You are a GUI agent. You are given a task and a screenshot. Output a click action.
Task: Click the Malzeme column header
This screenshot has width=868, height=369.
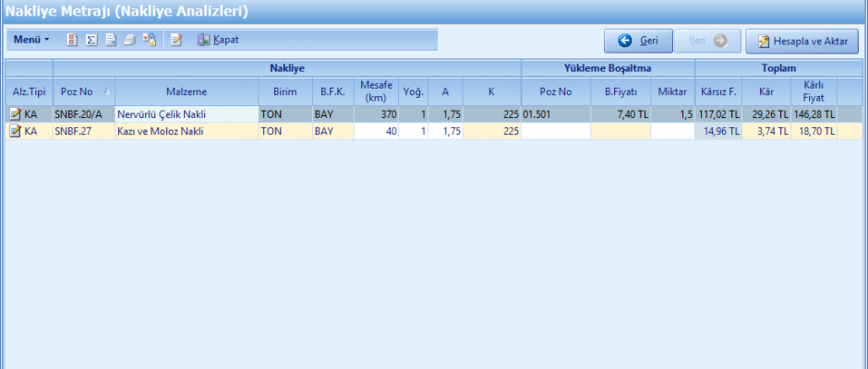click(186, 91)
